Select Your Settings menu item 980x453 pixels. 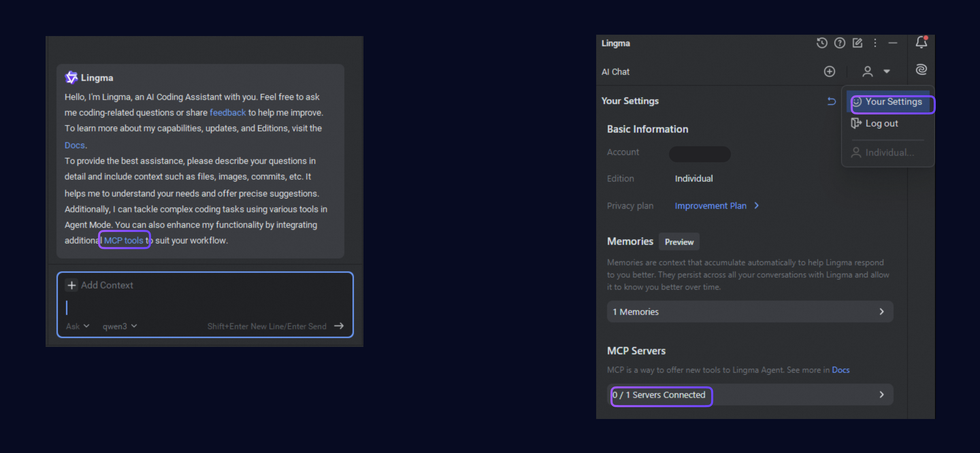893,102
